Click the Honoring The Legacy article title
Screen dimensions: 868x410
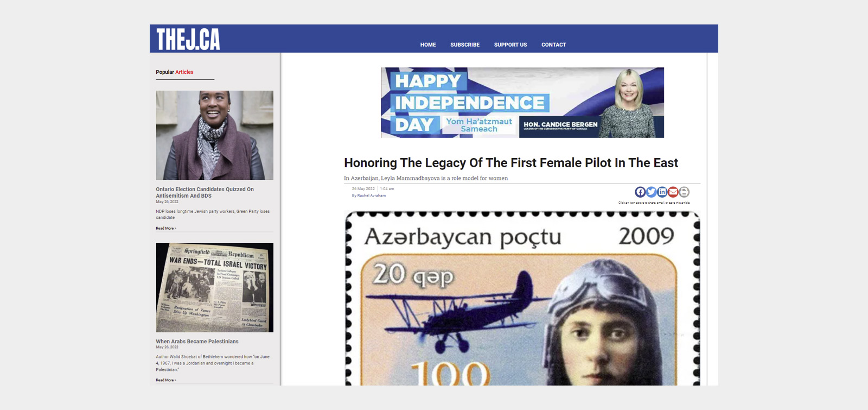510,163
